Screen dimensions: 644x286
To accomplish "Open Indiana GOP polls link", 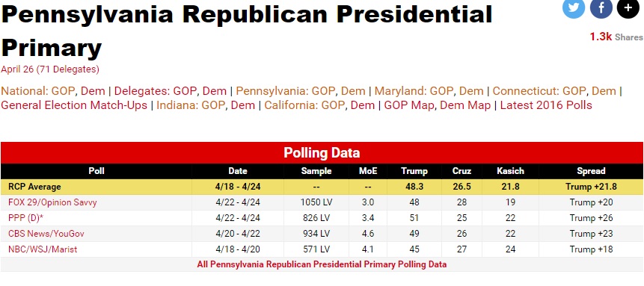I will [x=213, y=105].
